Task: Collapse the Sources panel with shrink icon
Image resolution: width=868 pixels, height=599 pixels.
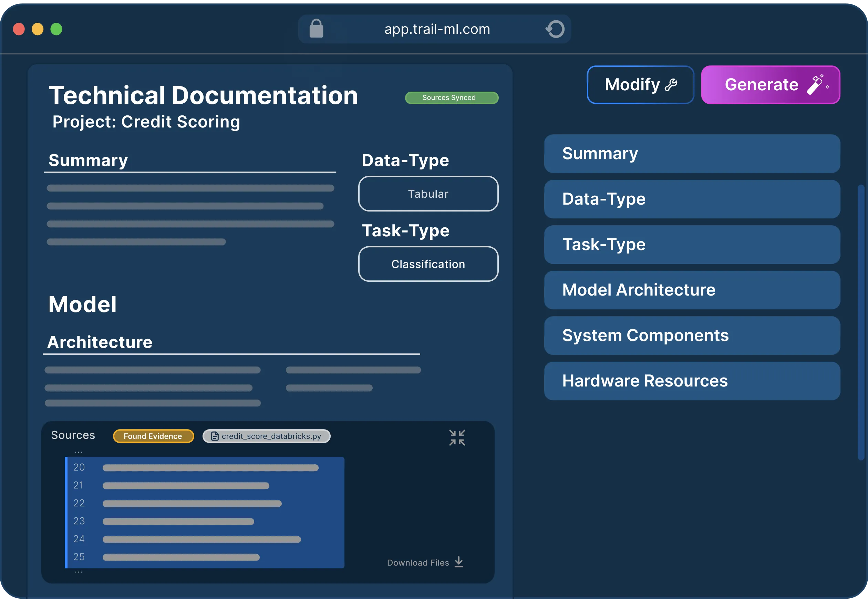Action: pos(457,437)
